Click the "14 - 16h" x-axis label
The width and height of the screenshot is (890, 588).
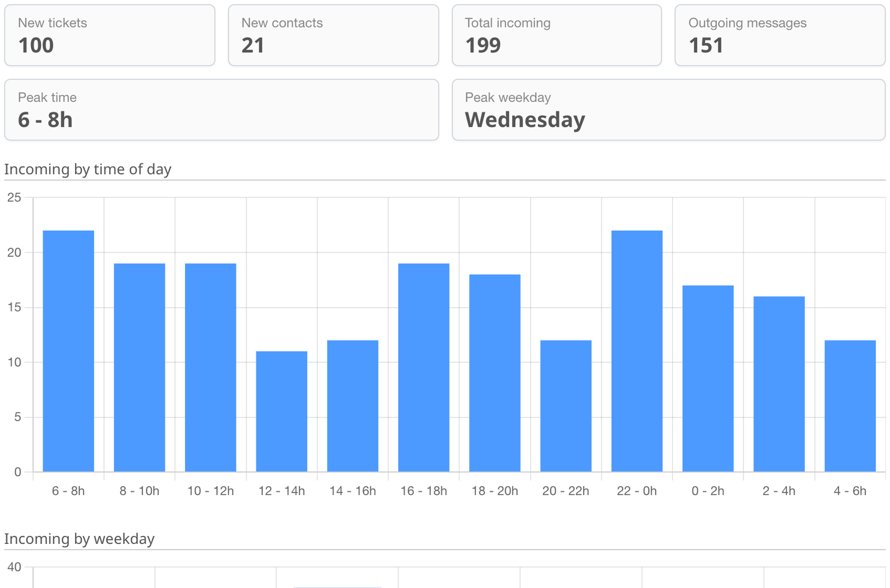point(353,491)
